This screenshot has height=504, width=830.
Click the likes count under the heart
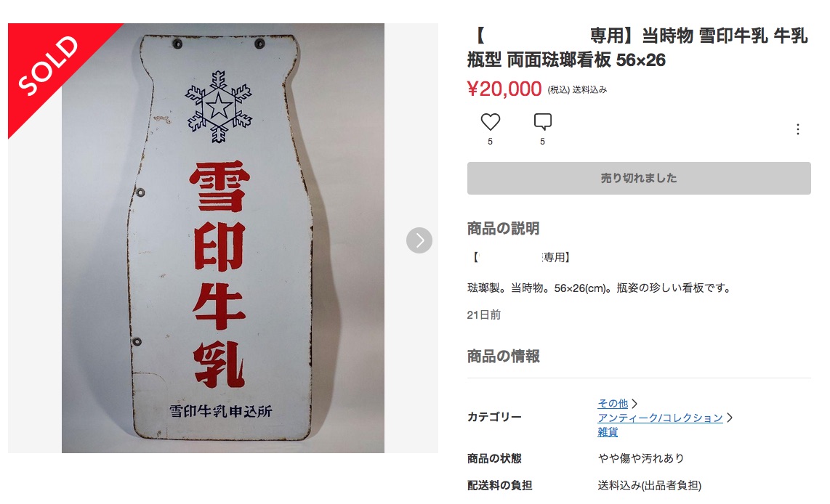490,142
